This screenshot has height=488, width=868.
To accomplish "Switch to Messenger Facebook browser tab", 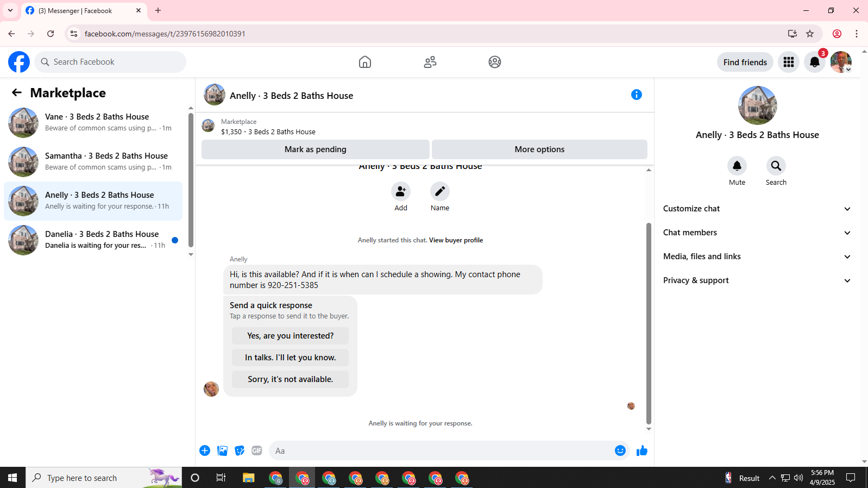I will [x=84, y=11].
